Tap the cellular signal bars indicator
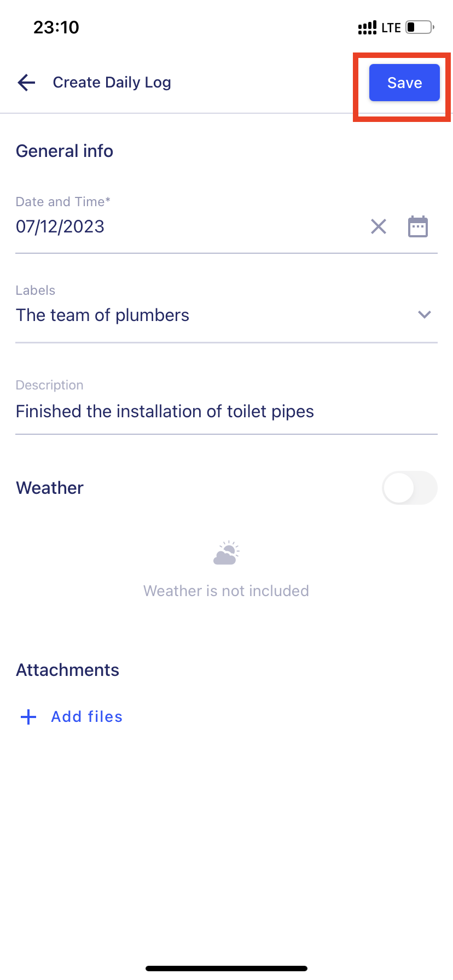 pos(367,27)
